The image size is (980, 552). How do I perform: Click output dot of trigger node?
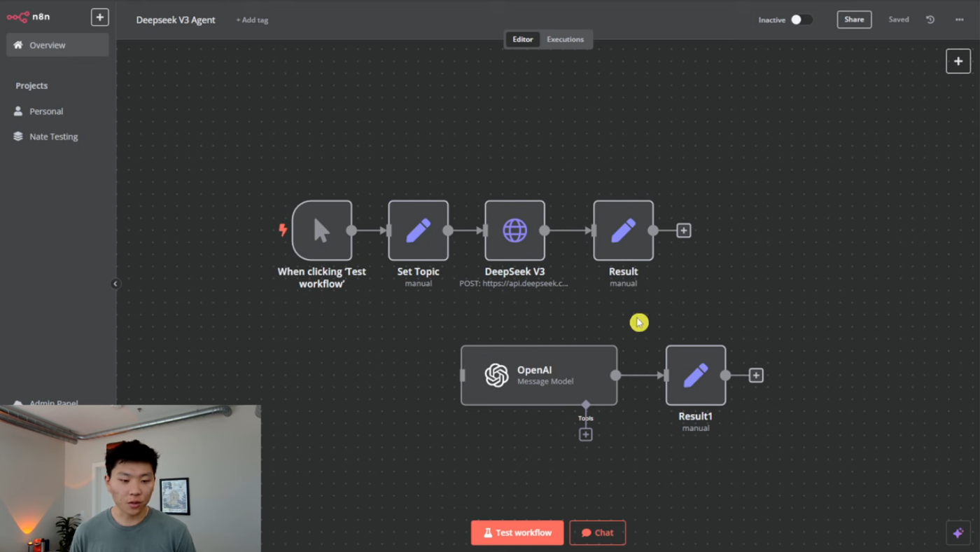coord(351,230)
